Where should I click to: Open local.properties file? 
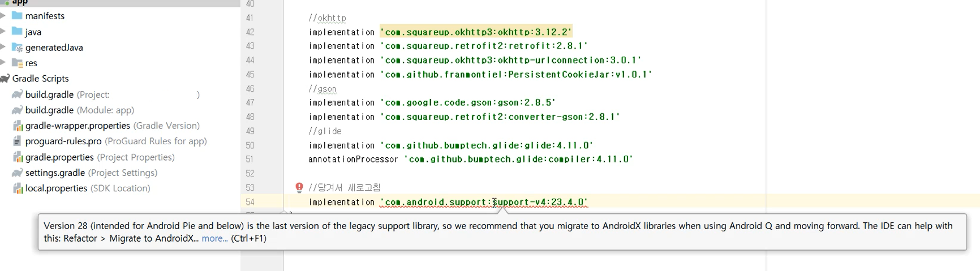coord(88,188)
